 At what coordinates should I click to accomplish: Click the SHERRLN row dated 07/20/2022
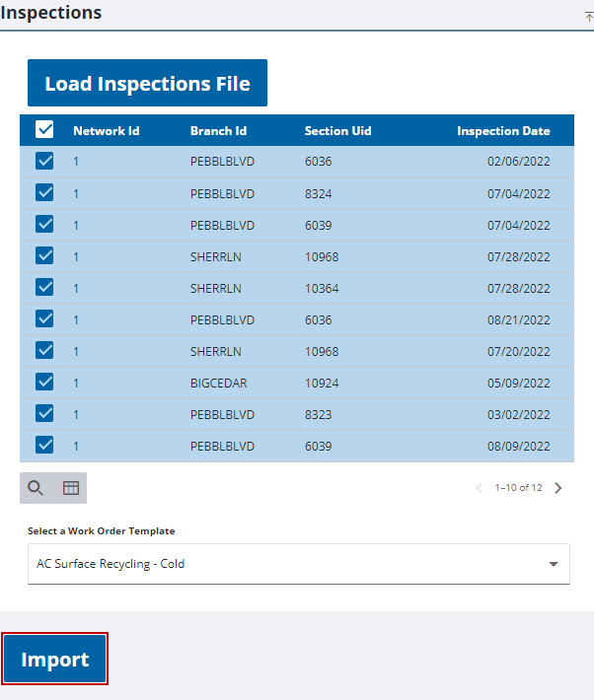pyautogui.click(x=296, y=352)
